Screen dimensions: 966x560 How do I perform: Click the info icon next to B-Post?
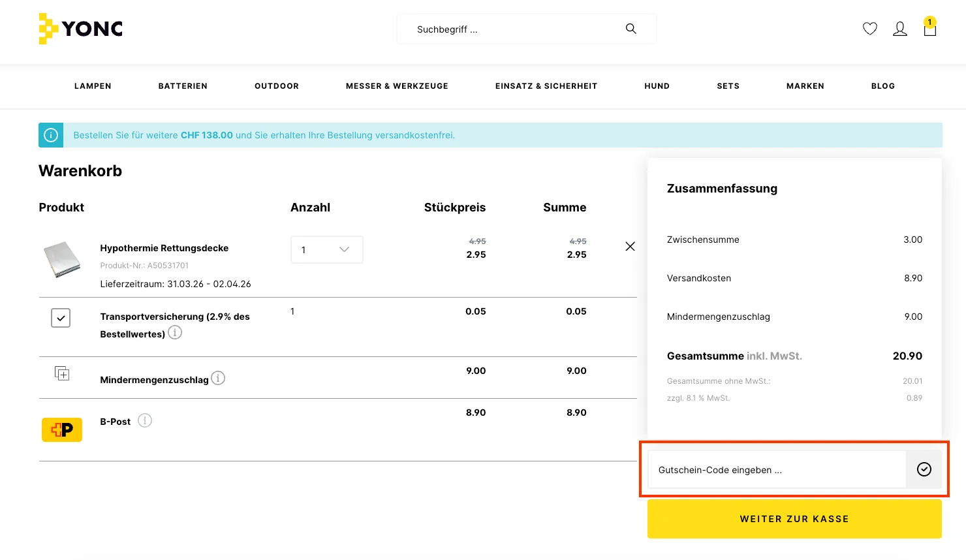point(144,420)
